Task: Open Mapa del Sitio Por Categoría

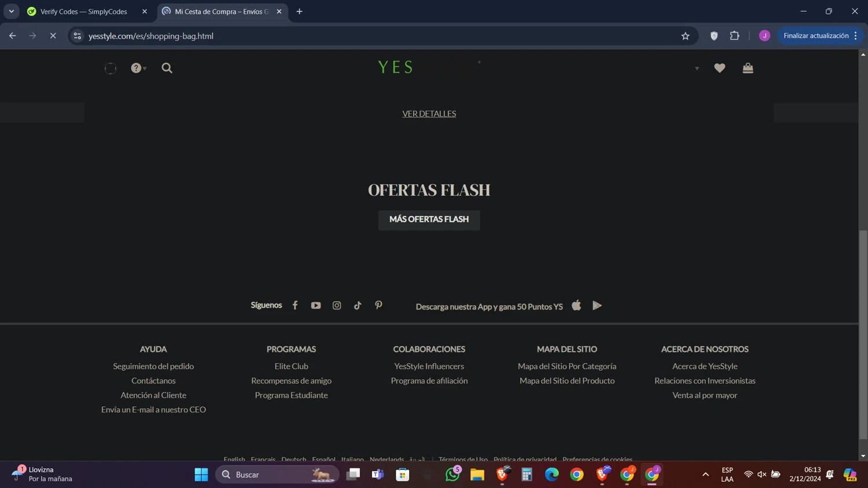Action: [567, 367]
